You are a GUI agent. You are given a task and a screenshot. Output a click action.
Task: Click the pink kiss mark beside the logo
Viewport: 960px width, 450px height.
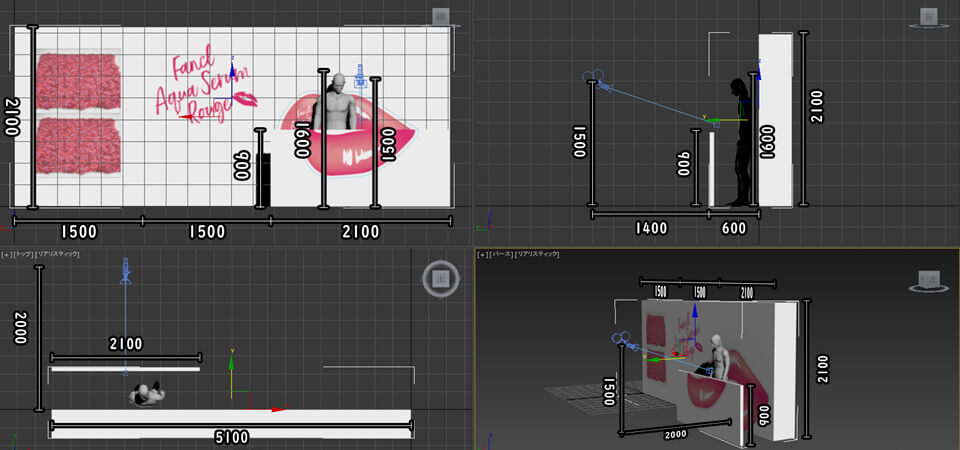click(x=247, y=99)
